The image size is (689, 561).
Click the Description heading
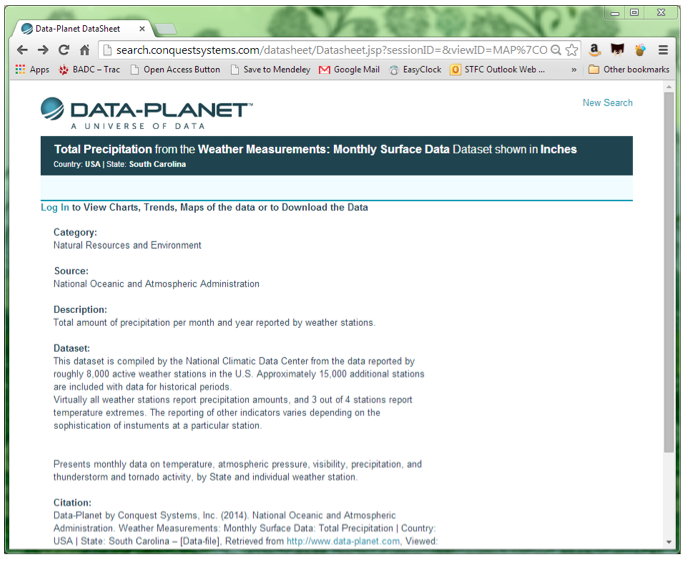pyautogui.click(x=80, y=310)
